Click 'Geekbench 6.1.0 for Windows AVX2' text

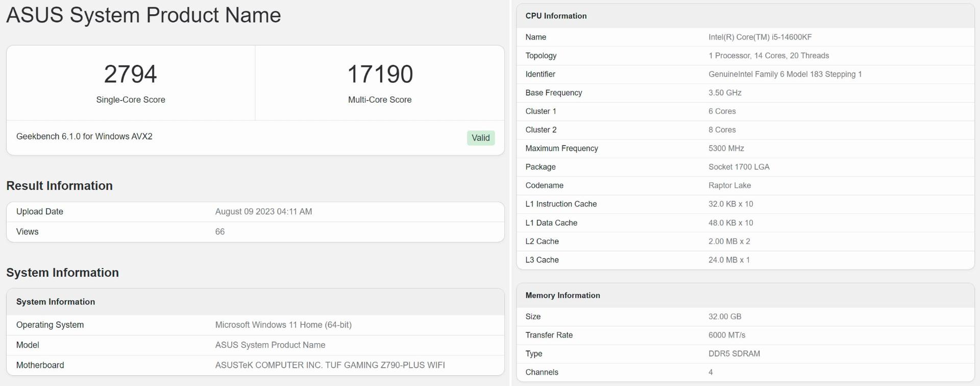84,136
